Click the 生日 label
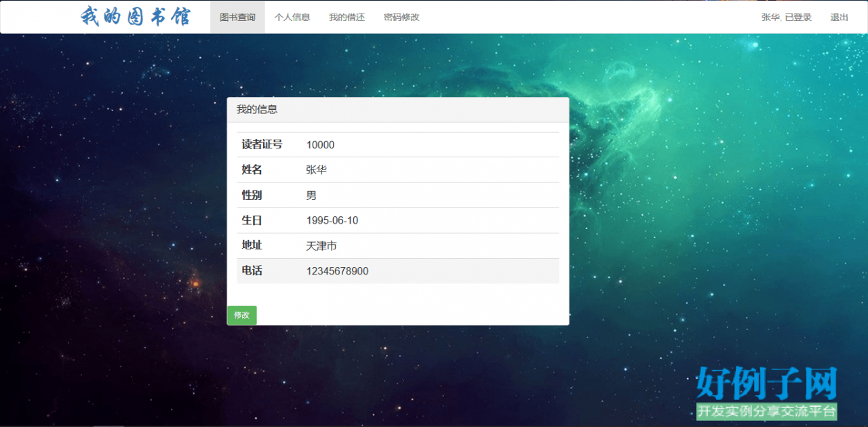Screen dimensions: 868x427 [x=252, y=220]
